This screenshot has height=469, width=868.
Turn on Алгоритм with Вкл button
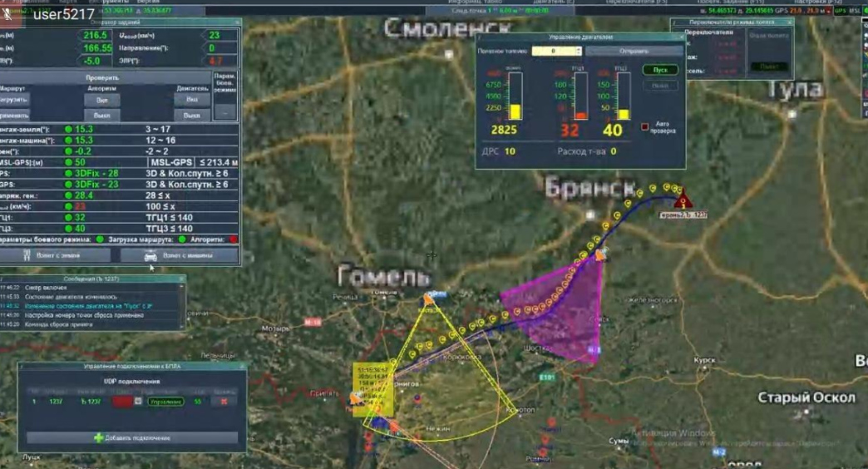[x=102, y=100]
